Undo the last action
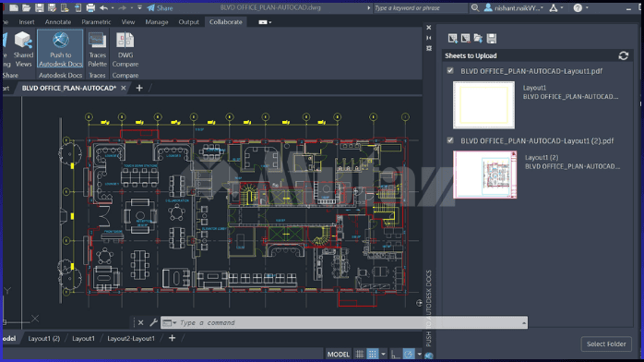This screenshot has height=362, width=644. click(103, 7)
